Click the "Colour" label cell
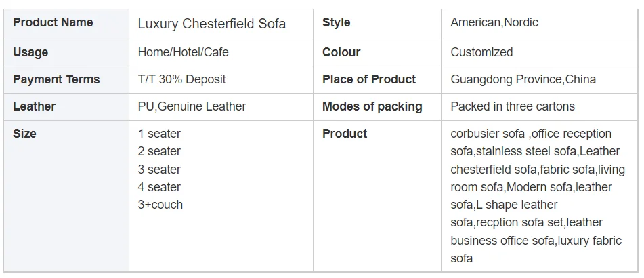Viewport: 644px width, 278px height. 341,52
